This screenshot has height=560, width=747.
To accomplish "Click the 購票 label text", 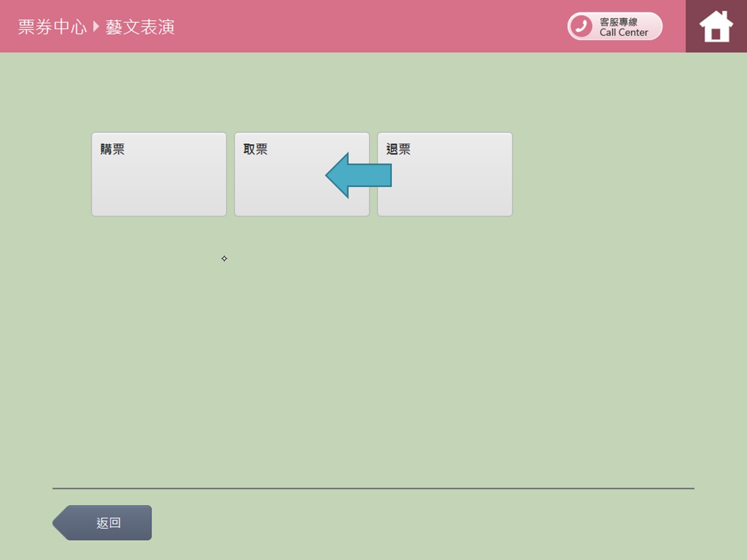I will pyautogui.click(x=113, y=149).
